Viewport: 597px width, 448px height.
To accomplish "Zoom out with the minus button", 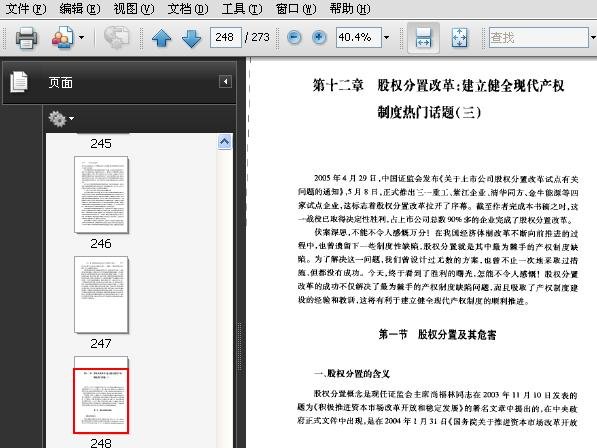I will [294, 37].
